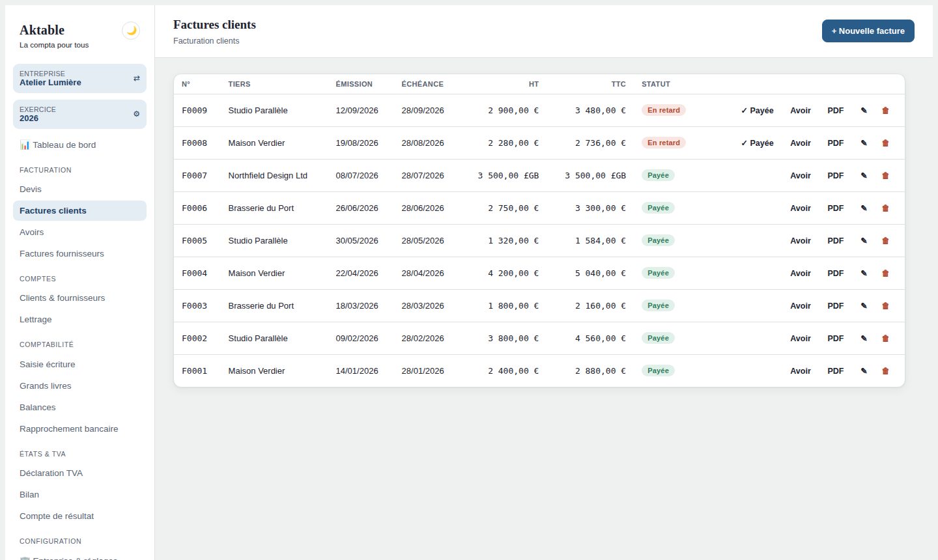Image resolution: width=938 pixels, height=560 pixels.
Task: Go to Lettrage in sidebar
Action: point(79,320)
